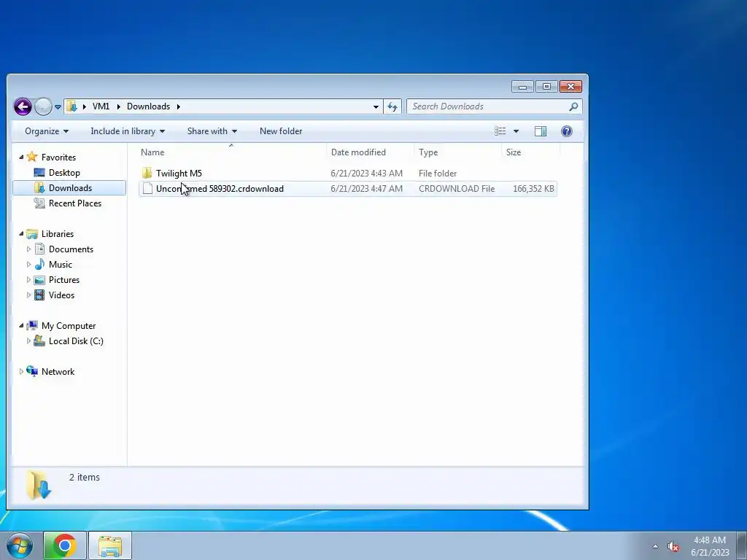Change your view icon

[500, 131]
